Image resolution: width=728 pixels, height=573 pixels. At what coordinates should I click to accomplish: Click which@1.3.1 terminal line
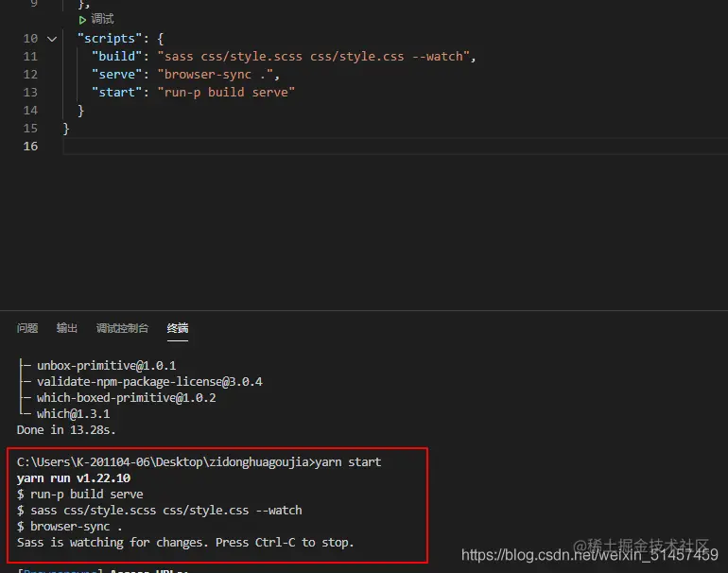pos(74,414)
